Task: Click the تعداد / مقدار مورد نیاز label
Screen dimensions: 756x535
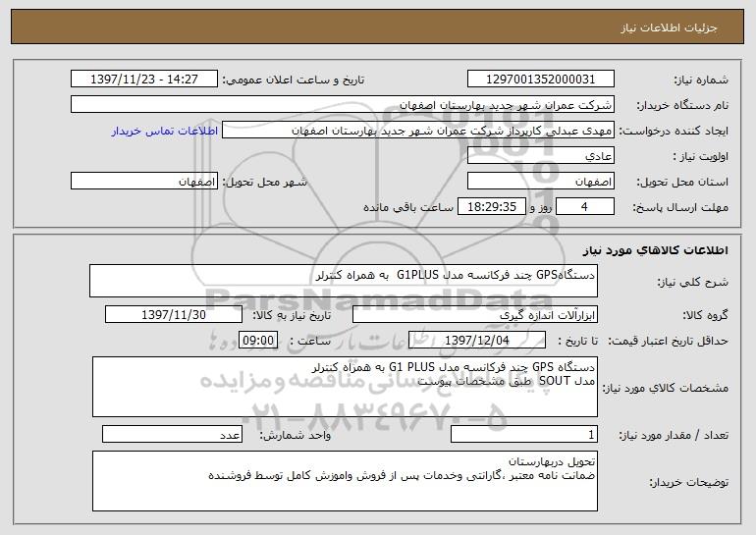Action: coord(674,436)
